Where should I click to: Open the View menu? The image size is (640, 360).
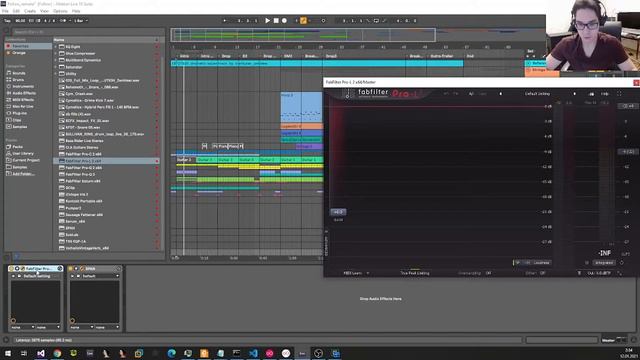coord(44,11)
